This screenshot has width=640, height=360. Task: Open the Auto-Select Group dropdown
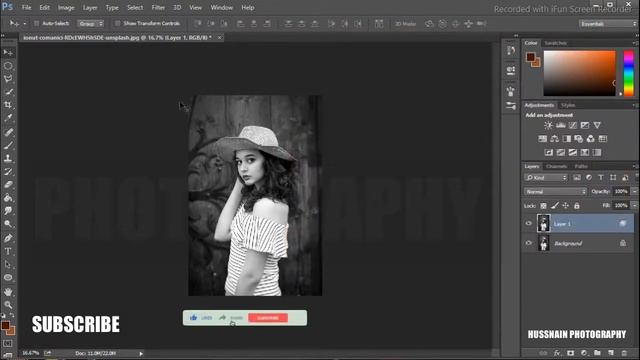pyautogui.click(x=90, y=24)
